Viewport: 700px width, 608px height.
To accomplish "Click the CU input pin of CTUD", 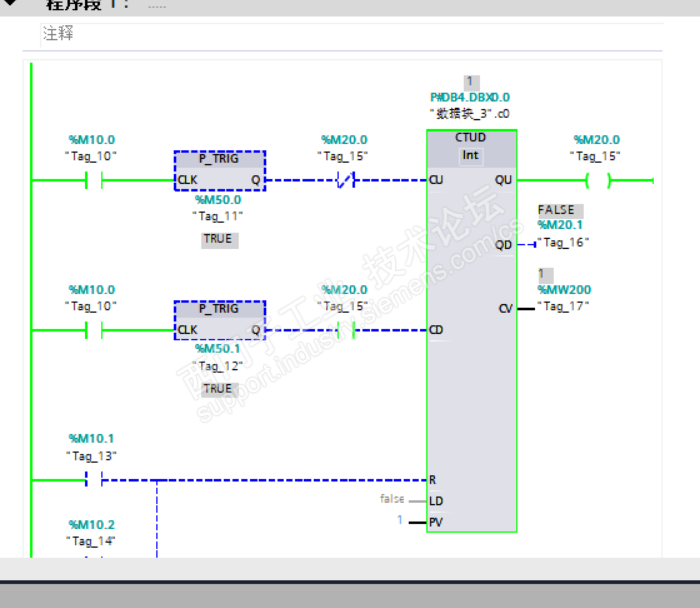I will [436, 180].
